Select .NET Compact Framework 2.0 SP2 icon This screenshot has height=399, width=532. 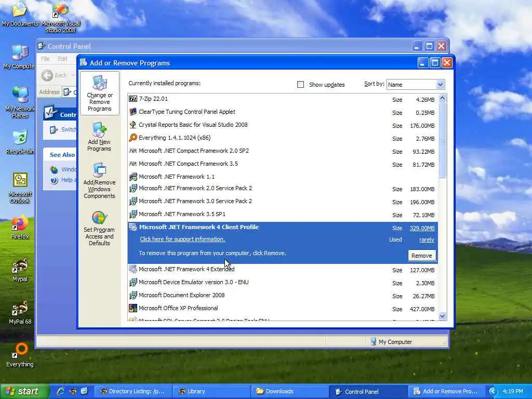coord(133,151)
